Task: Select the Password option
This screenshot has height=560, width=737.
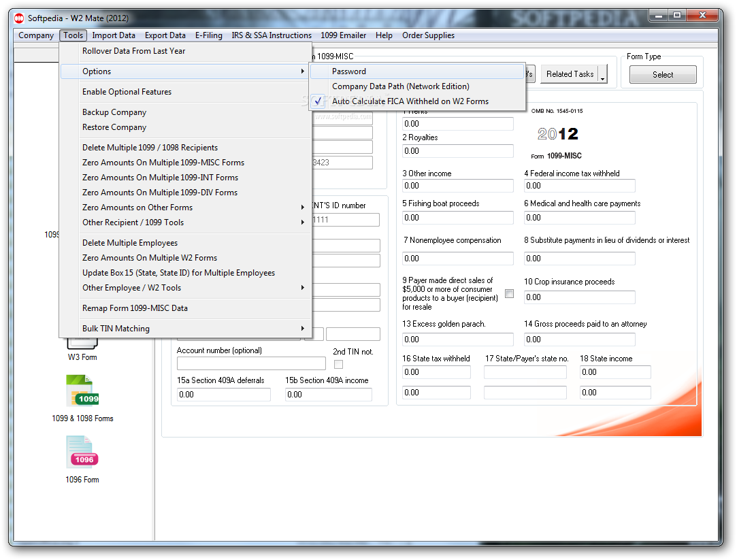Action: tap(417, 71)
